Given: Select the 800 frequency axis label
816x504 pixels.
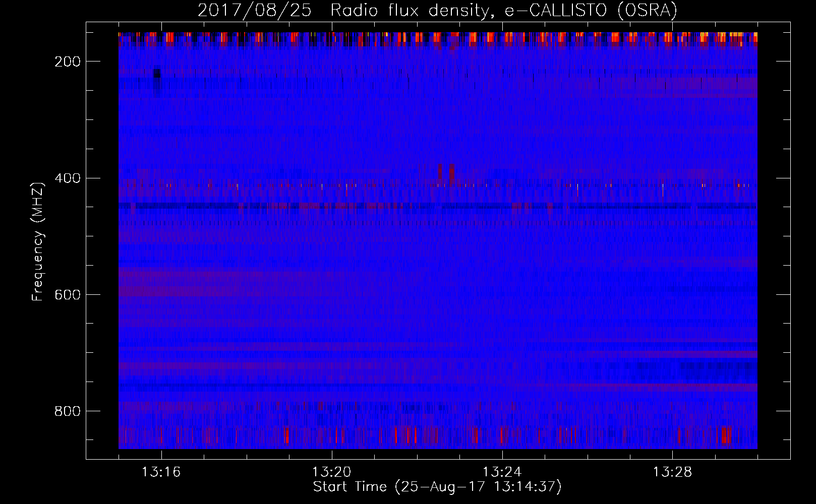Looking at the screenshot, I should [x=68, y=411].
